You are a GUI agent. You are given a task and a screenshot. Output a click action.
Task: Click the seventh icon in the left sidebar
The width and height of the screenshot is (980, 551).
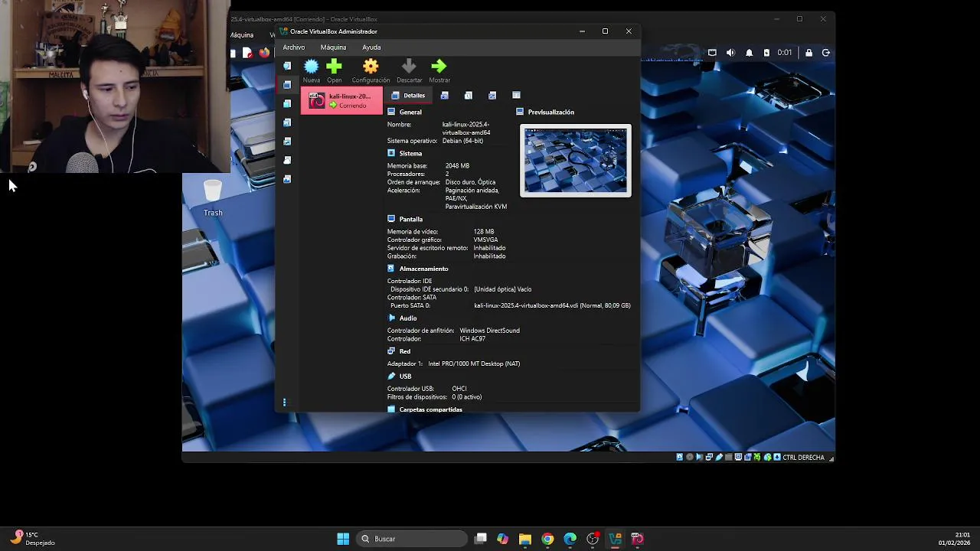(287, 179)
